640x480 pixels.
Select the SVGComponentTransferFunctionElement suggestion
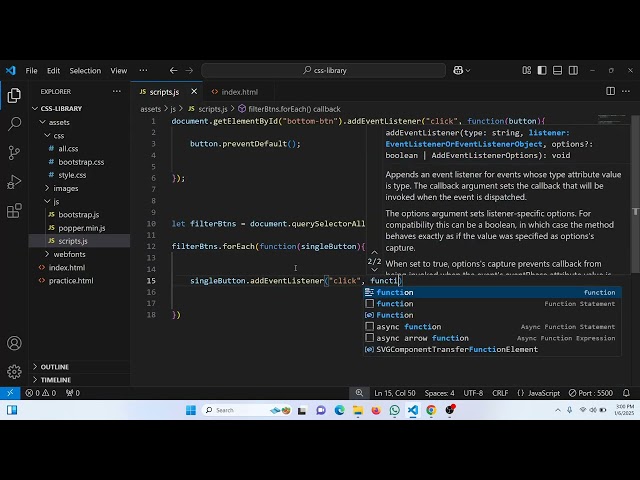[492, 349]
